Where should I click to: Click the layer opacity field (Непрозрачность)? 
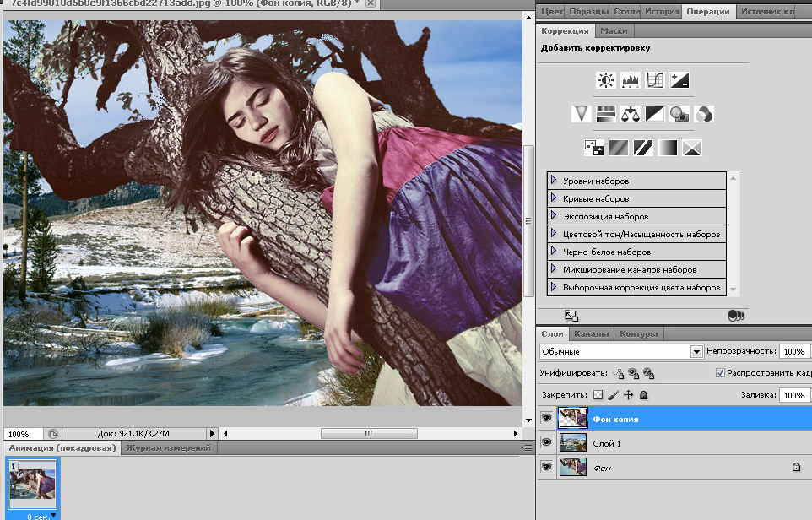tap(794, 352)
